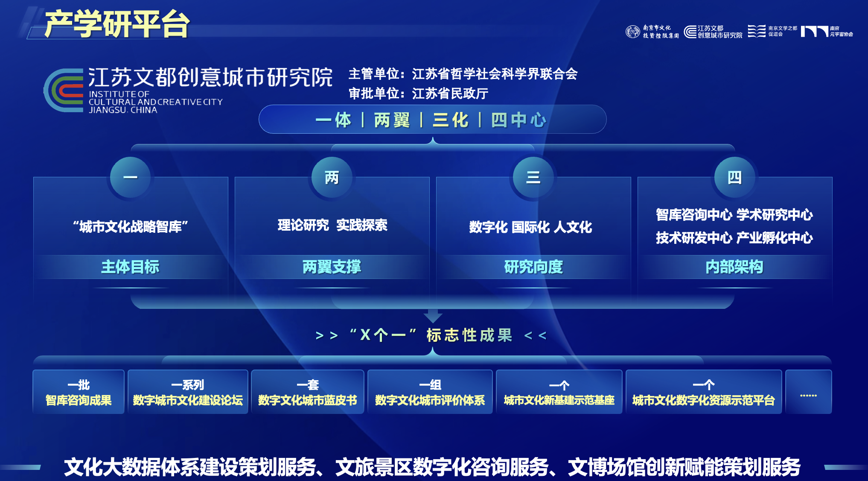
Task: Click the 产学研平台 slide title
Action: pyautogui.click(x=117, y=24)
